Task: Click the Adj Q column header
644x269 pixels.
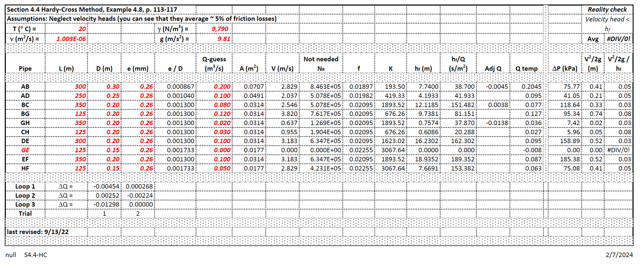Action: [493, 69]
